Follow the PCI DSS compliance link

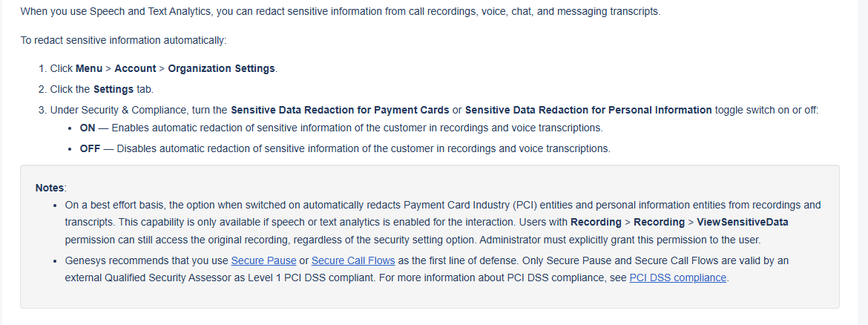(x=678, y=278)
